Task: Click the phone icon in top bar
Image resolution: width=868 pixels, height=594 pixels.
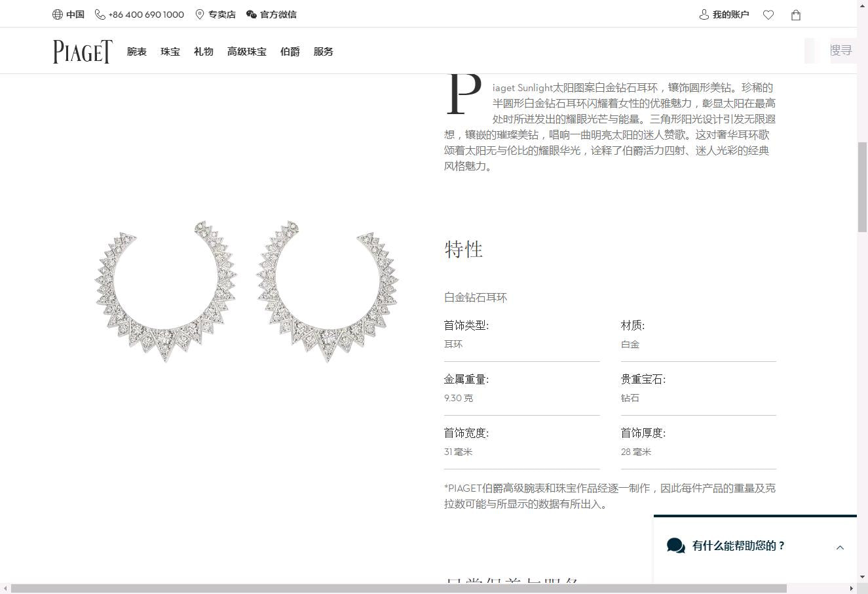Action: [x=100, y=14]
